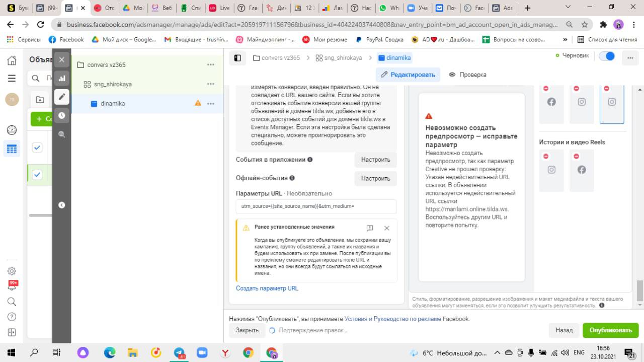Click the info icon after the style disclaimer
The image size is (644, 362).
[602, 305]
